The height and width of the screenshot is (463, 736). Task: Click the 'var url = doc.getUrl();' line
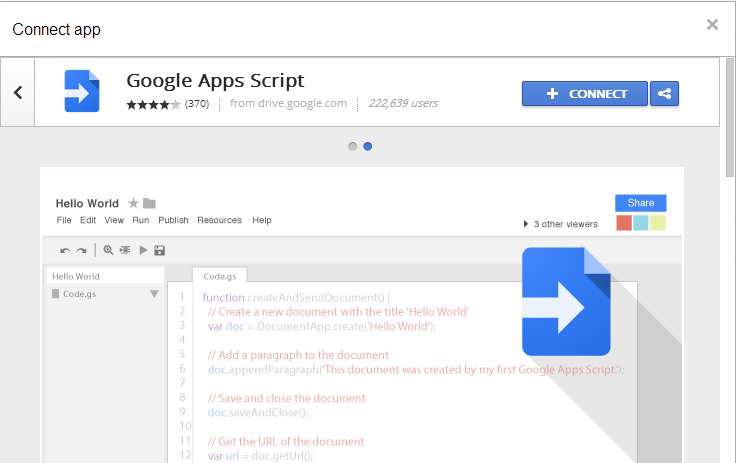tap(261, 456)
